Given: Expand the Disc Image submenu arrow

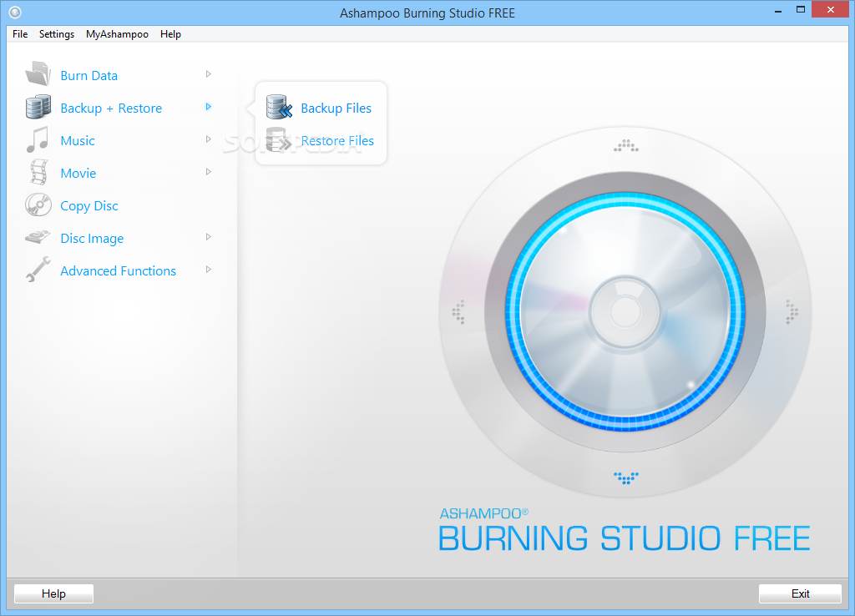Looking at the screenshot, I should [x=208, y=237].
